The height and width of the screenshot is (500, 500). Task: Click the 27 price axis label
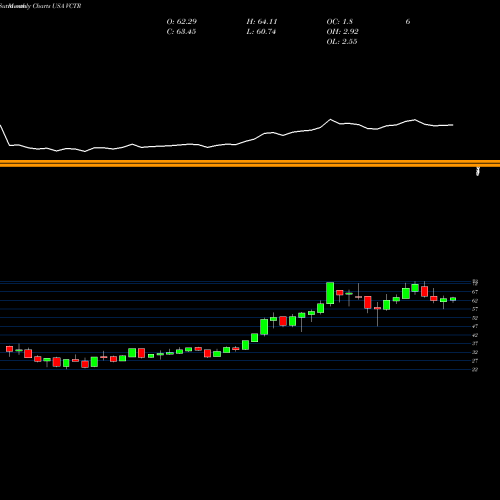tap(475, 361)
